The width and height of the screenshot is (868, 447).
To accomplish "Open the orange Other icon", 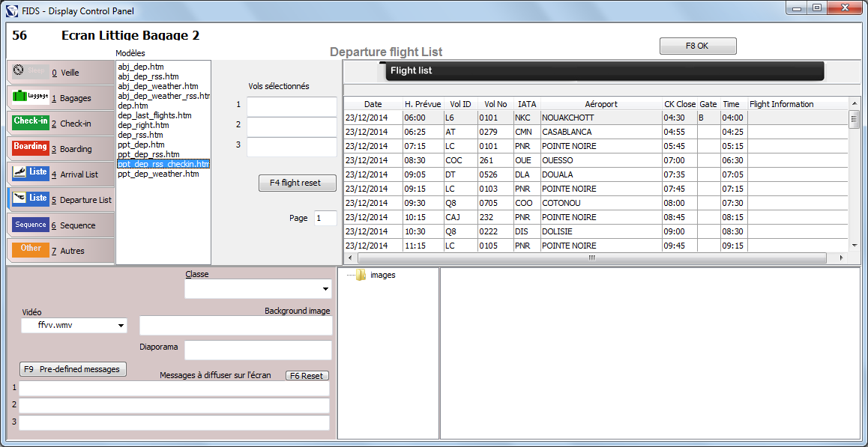I will tap(31, 249).
